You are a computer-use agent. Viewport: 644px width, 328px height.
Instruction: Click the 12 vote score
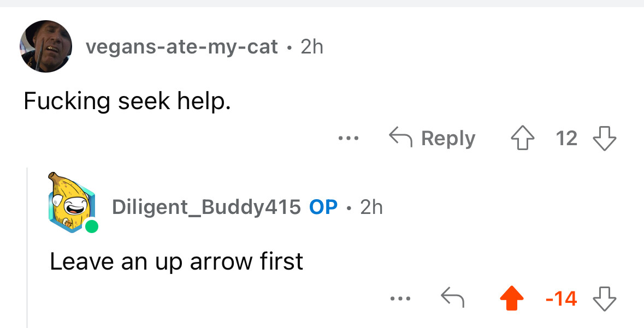click(567, 138)
